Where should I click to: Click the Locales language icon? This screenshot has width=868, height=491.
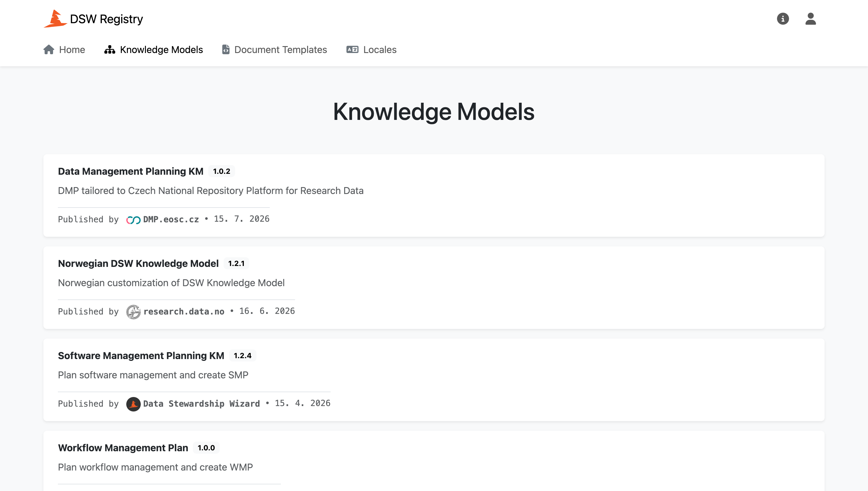pos(352,50)
